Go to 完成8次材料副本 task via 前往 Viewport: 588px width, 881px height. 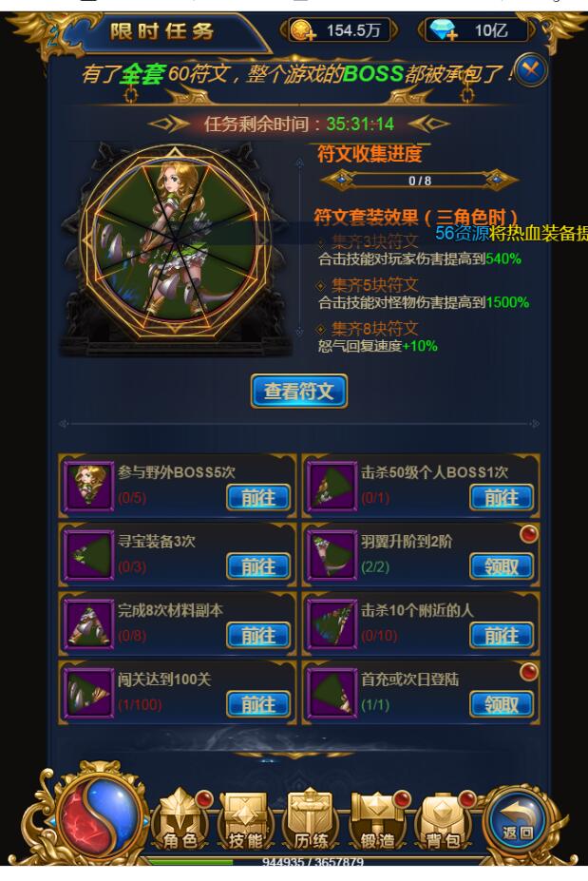[258, 636]
